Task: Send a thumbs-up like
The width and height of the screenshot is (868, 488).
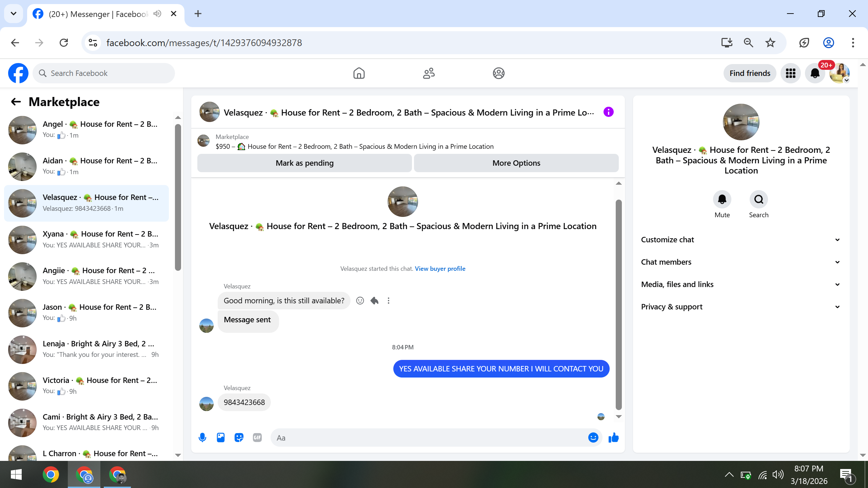Action: point(613,438)
